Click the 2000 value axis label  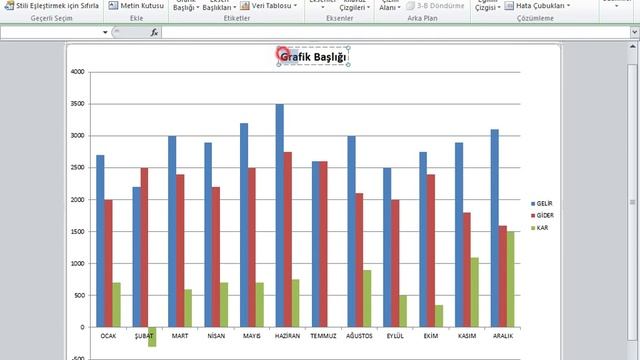point(78,200)
